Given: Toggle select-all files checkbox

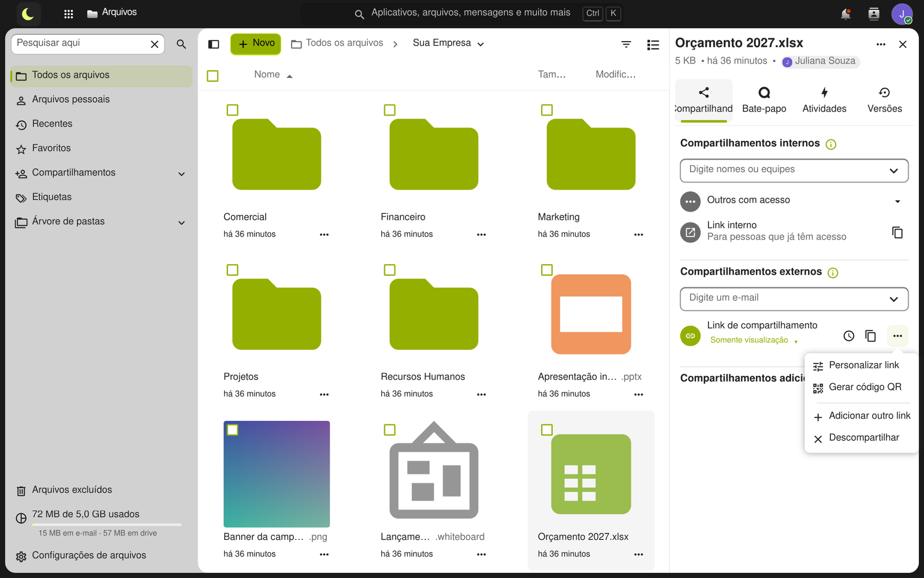Looking at the screenshot, I should click(213, 76).
